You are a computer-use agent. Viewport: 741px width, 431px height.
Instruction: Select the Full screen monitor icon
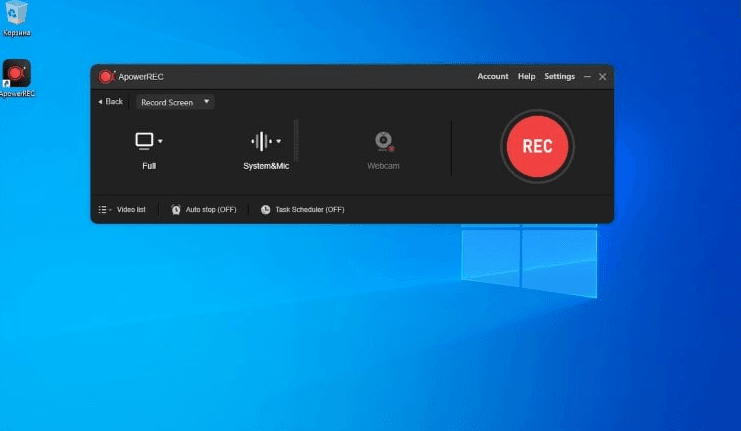144,141
